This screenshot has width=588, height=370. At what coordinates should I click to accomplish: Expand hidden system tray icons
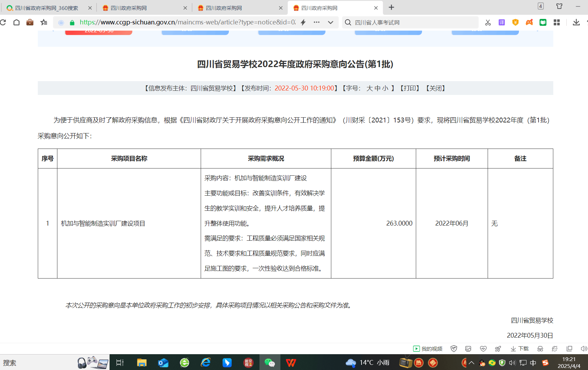[472, 362]
